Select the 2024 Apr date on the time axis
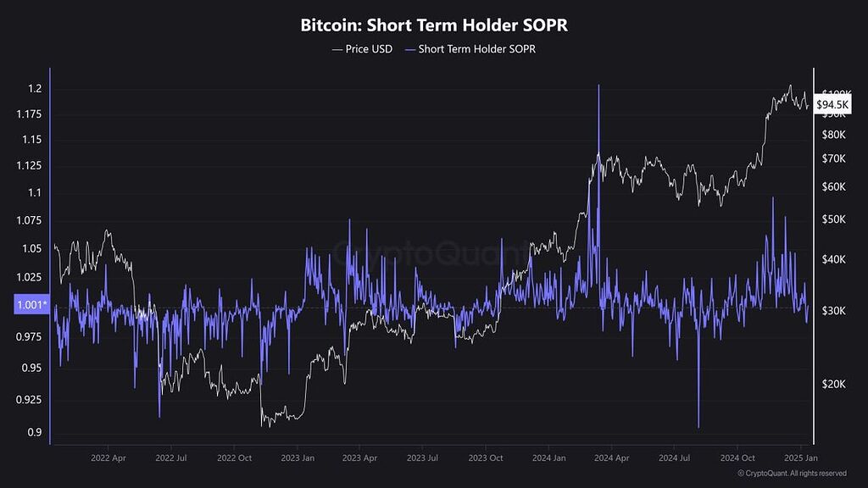Screen dimensions: 868x488 [610, 457]
